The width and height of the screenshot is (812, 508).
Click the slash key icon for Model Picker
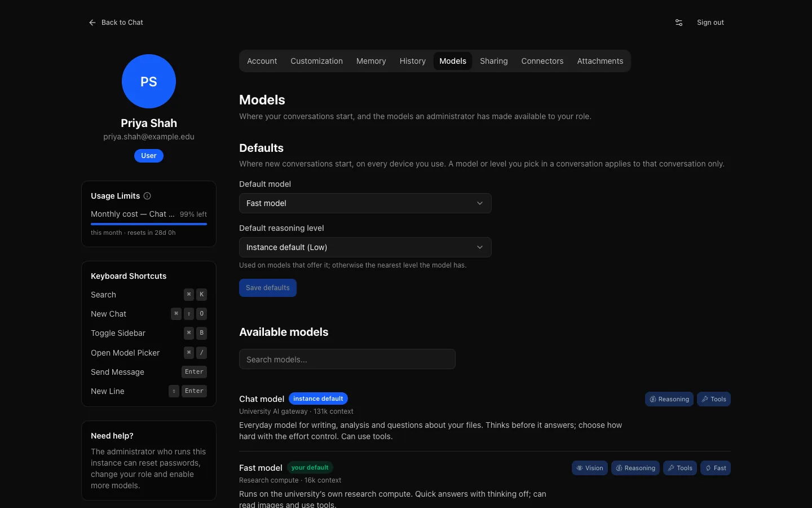click(202, 353)
